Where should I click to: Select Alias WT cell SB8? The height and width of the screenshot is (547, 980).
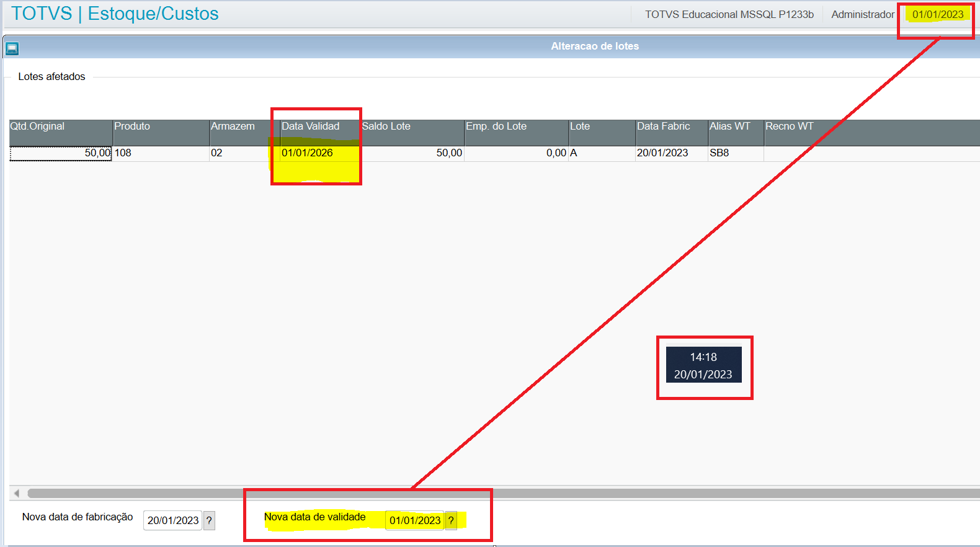click(736, 153)
